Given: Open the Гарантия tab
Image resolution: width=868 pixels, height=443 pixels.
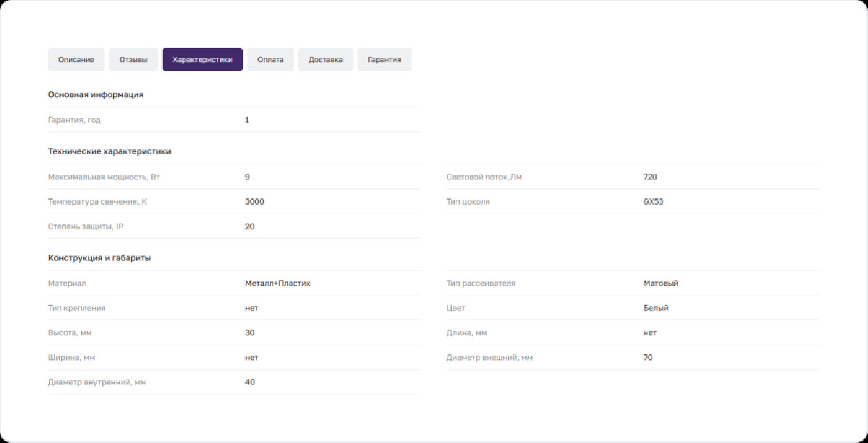Looking at the screenshot, I should (384, 59).
